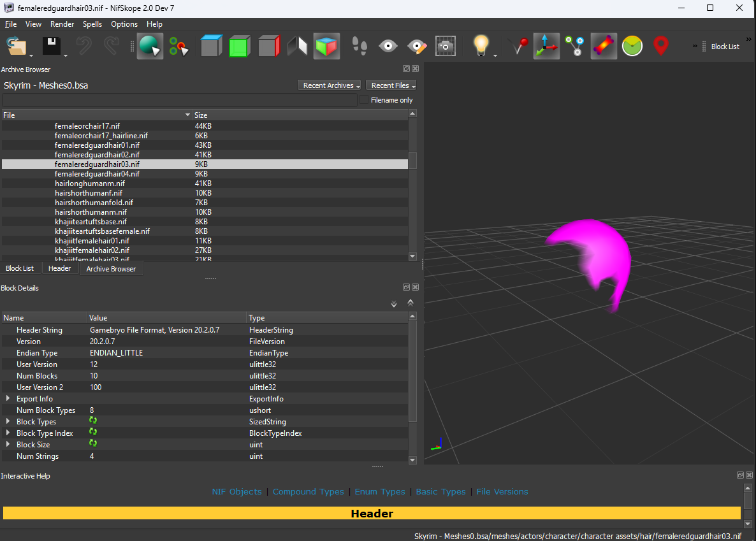The image size is (756, 541).
Task: Sort by the Size column header
Action: pos(300,115)
